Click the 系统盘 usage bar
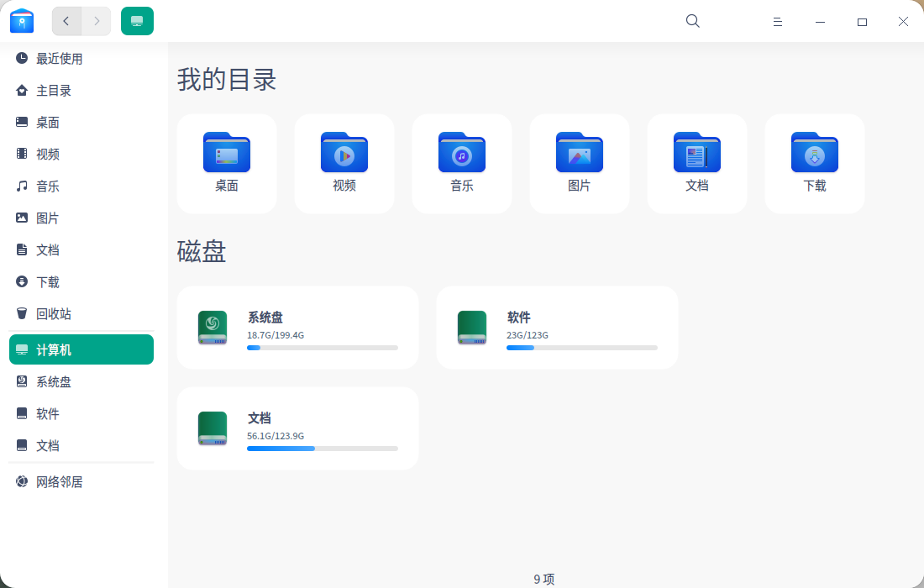Screen dimensions: 924x588 point(323,348)
